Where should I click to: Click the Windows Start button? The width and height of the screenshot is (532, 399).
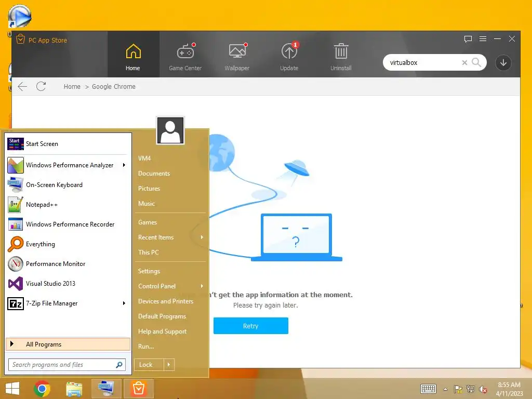tap(12, 389)
